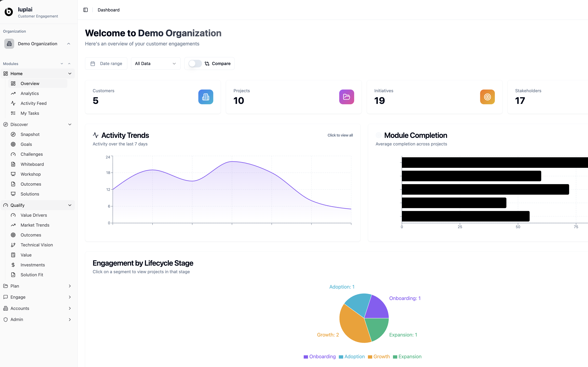Collapse the Qualify section
Screen dimensions: 588x367
[x=70, y=205]
